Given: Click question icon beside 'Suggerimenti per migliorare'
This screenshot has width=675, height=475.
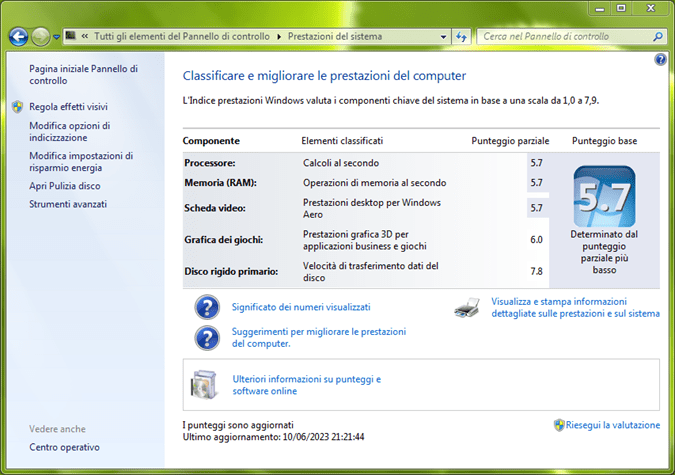Looking at the screenshot, I should coord(207,338).
